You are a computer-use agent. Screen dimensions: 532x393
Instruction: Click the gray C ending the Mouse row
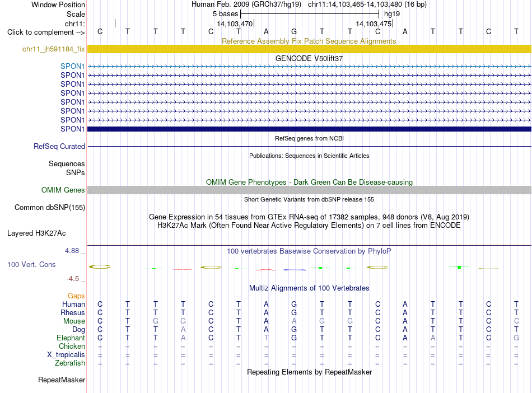tap(516, 321)
